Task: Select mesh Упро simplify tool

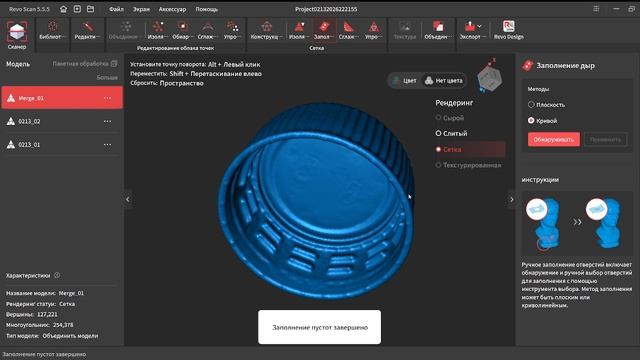Action: (x=373, y=31)
